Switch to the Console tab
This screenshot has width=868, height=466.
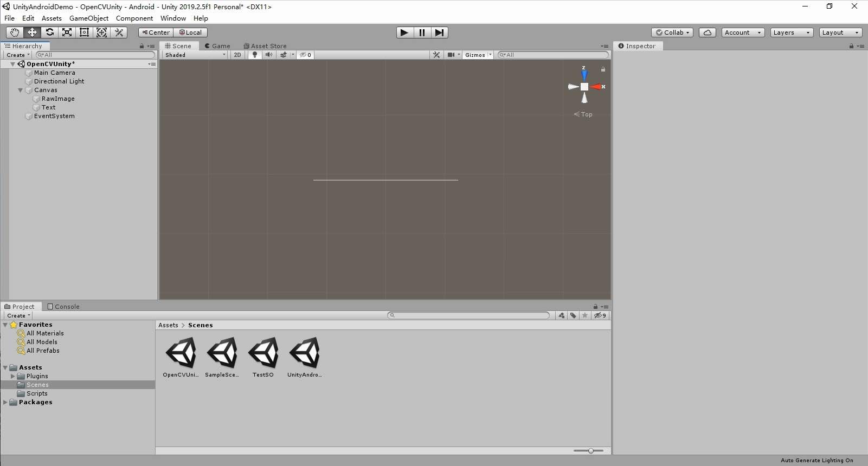pos(63,307)
